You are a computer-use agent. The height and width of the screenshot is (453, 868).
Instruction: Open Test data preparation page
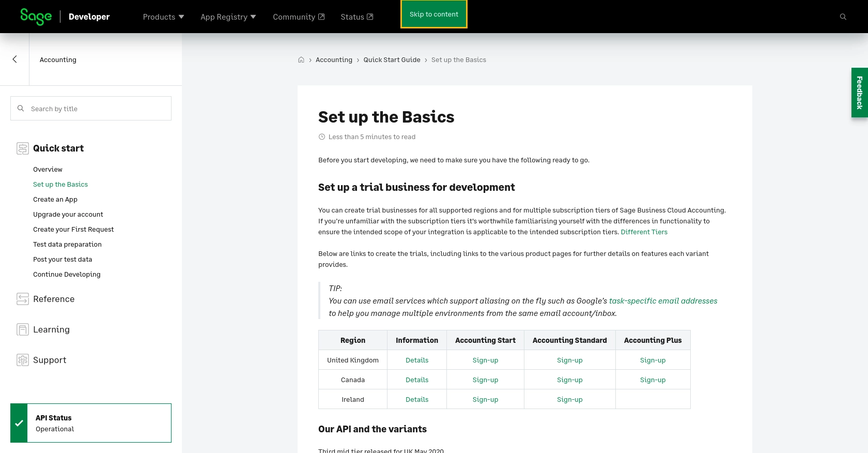(67, 245)
